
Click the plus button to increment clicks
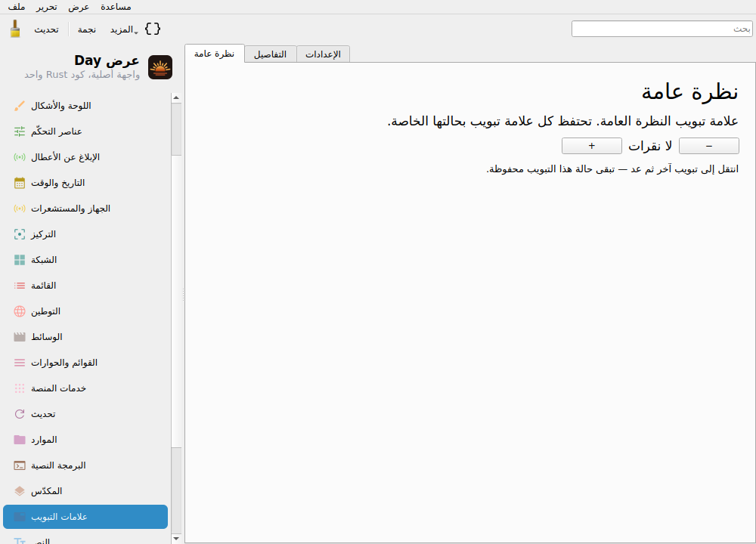[x=592, y=146]
